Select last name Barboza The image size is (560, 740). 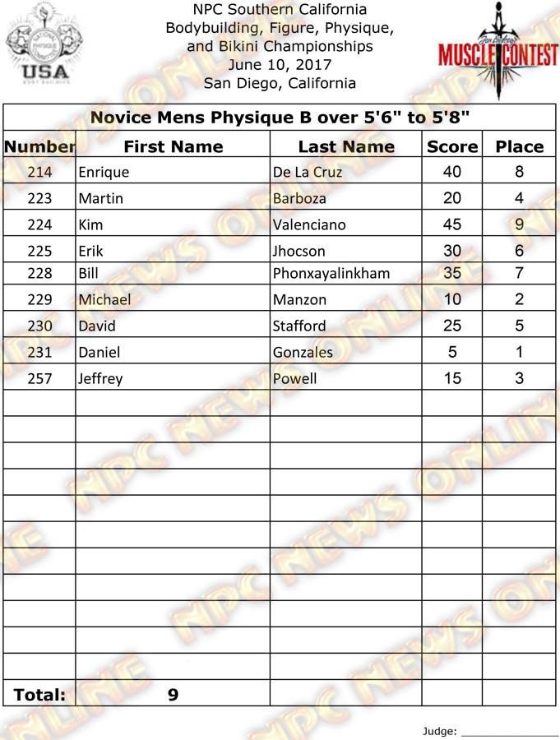tap(299, 199)
